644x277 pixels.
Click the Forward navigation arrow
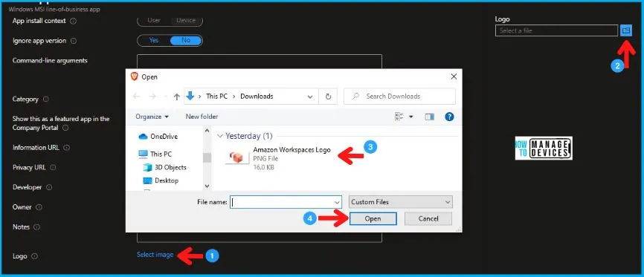(152, 97)
